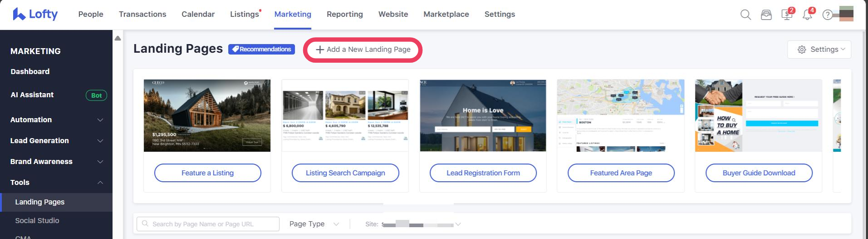Open the Page Type dropdown
Screen dimensions: 868x239
pyautogui.click(x=314, y=224)
